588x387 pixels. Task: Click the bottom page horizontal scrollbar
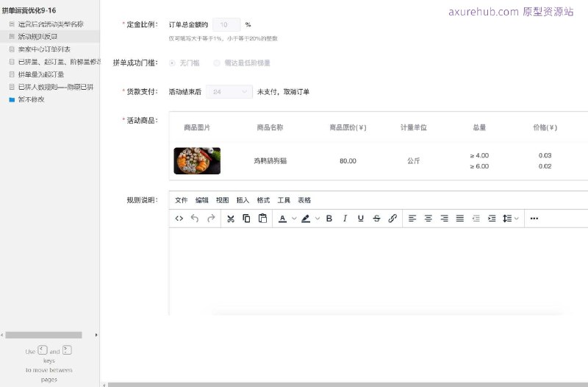pyautogui.click(x=348, y=385)
